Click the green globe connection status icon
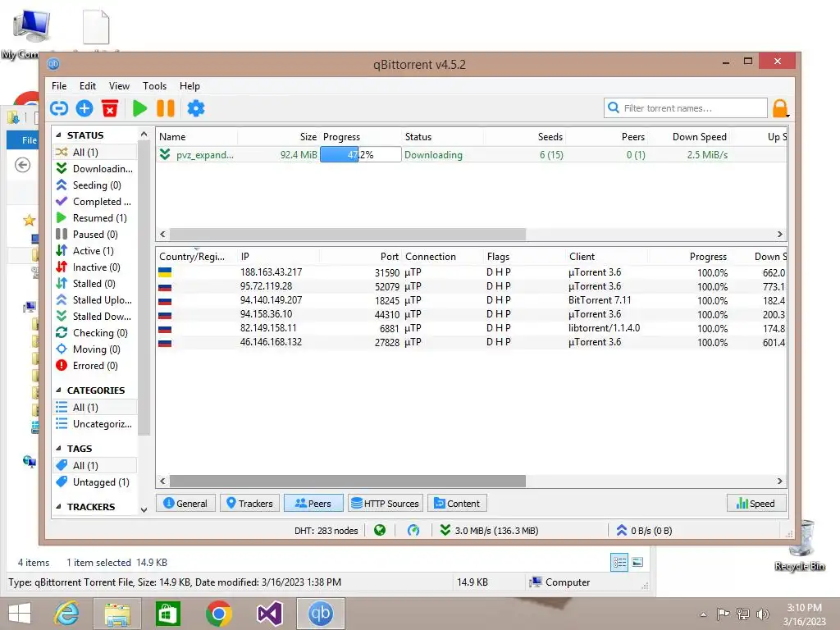The image size is (840, 630). [x=380, y=531]
